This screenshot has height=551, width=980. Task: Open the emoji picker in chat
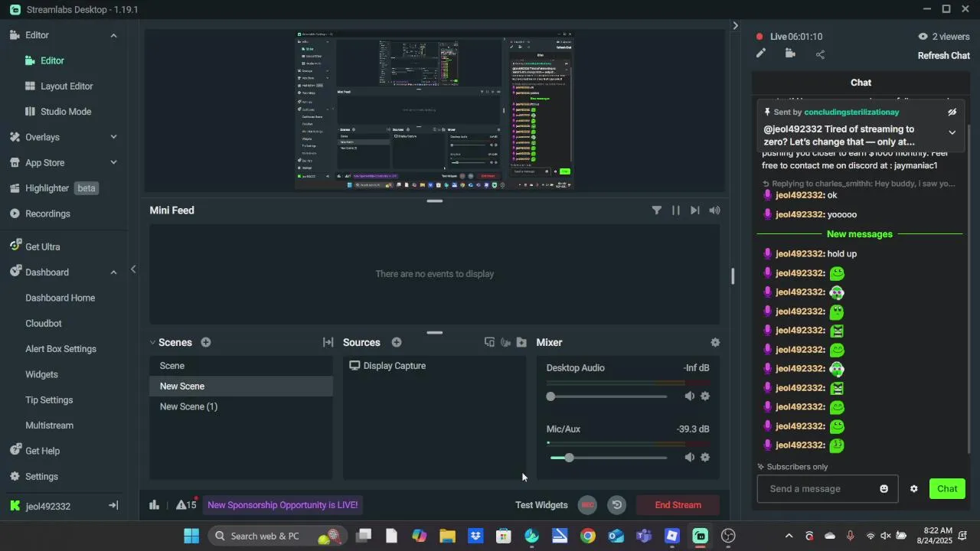(x=884, y=489)
